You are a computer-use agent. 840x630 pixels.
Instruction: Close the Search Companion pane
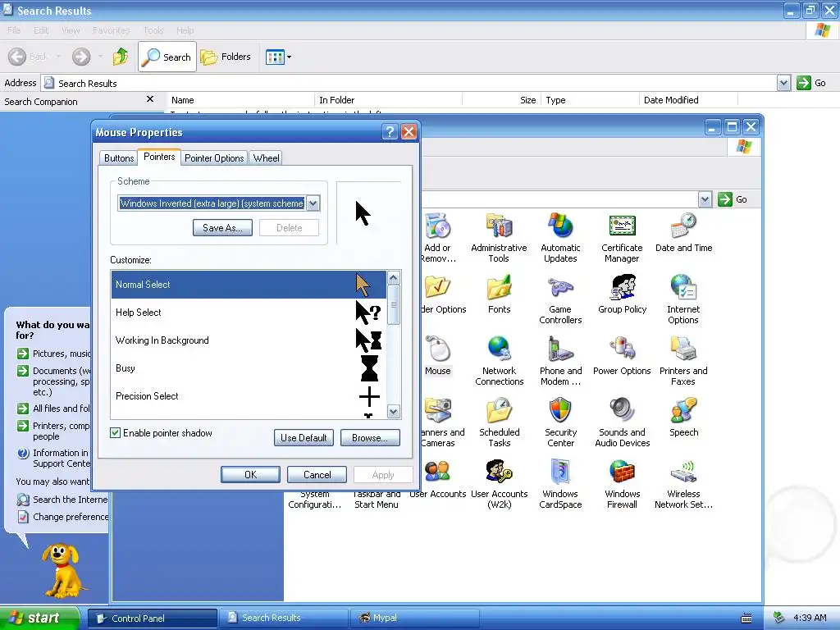pos(150,99)
